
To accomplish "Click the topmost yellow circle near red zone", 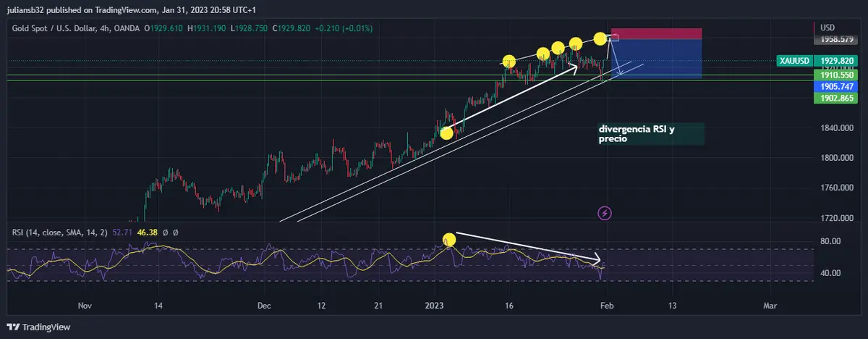I will tap(600, 38).
